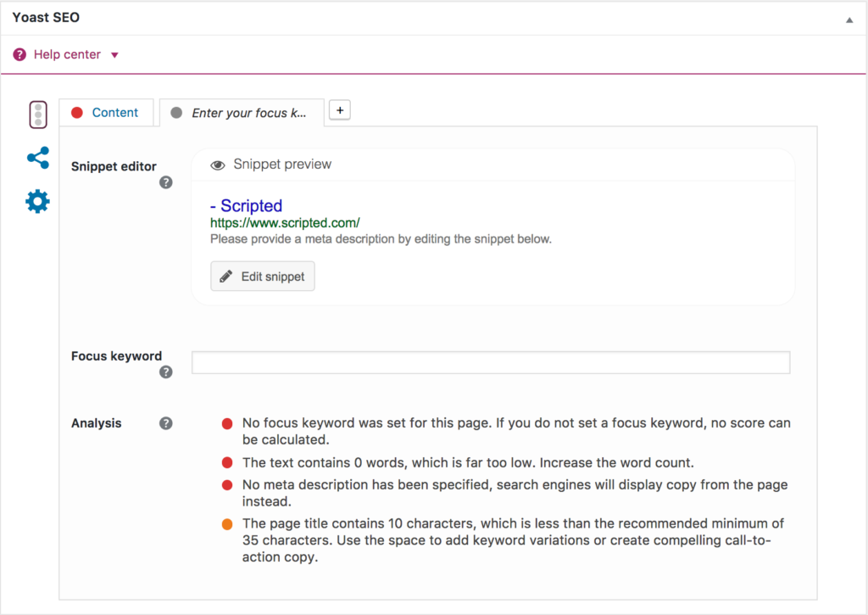This screenshot has width=868, height=615.
Task: Click the 'No focus keyword was set' analysis message
Action: click(516, 431)
